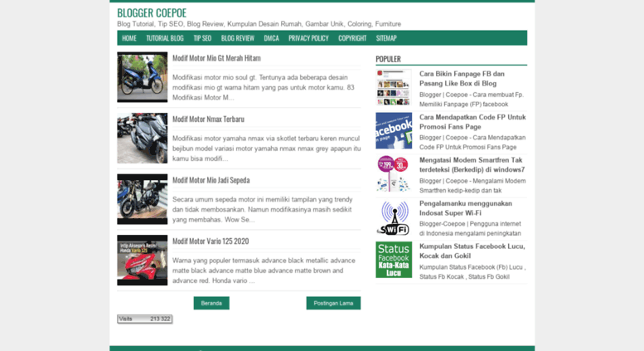Open Kumpulan Status Facebook Lucu post link
This screenshot has width=644, height=351.
click(472, 251)
